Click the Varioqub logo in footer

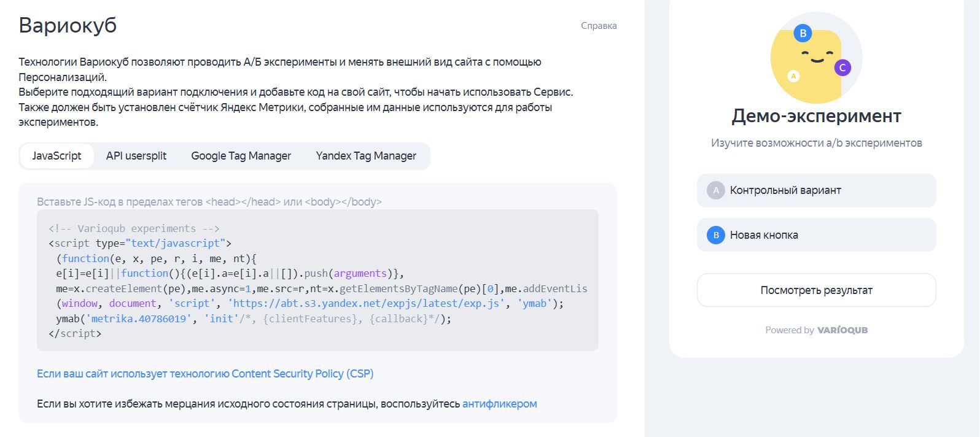(x=842, y=330)
